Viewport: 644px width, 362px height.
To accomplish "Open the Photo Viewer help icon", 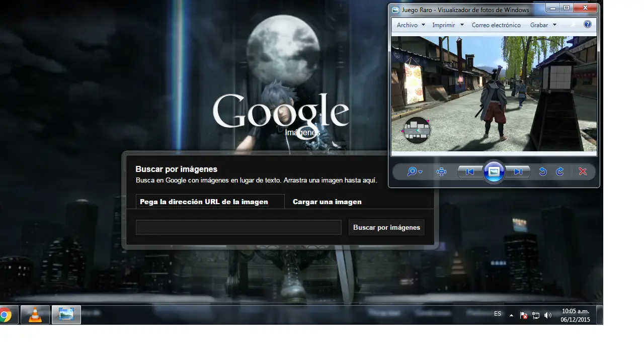I will click(587, 25).
